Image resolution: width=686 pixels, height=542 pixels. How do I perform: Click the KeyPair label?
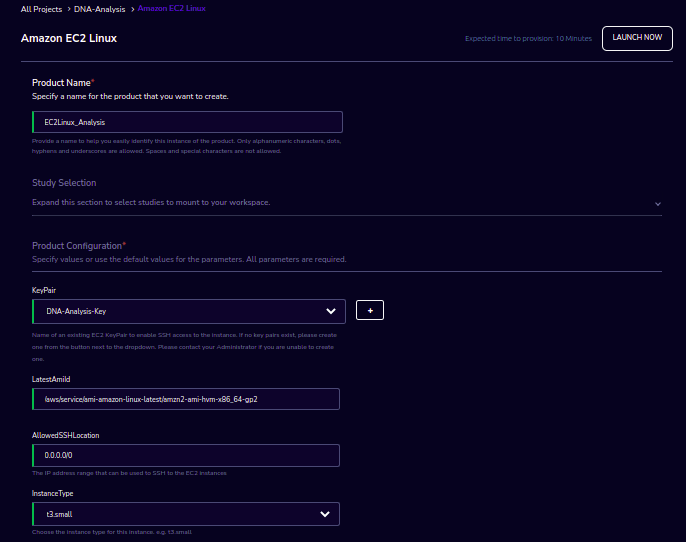tap(44, 290)
